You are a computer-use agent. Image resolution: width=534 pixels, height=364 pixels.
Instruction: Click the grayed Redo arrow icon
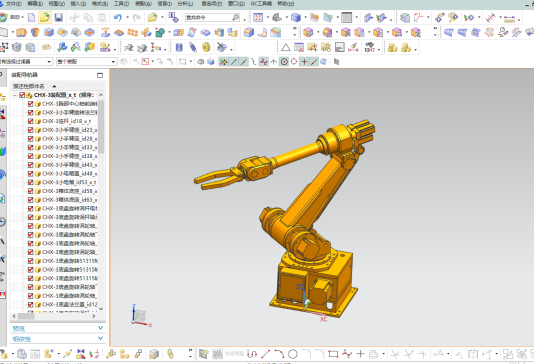coord(137,17)
